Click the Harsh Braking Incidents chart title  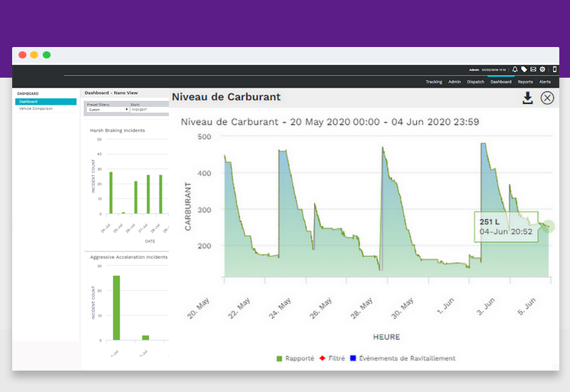click(x=118, y=130)
